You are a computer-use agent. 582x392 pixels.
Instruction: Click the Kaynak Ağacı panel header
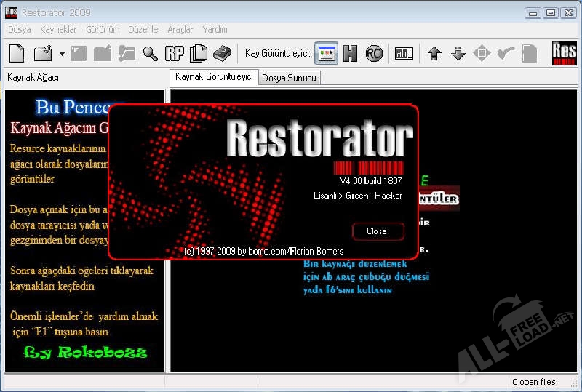tap(33, 78)
